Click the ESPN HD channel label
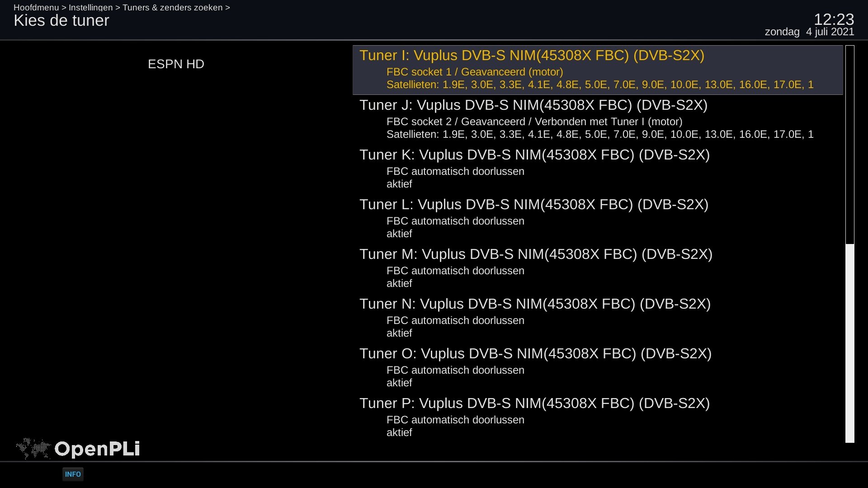868x488 pixels. click(176, 64)
